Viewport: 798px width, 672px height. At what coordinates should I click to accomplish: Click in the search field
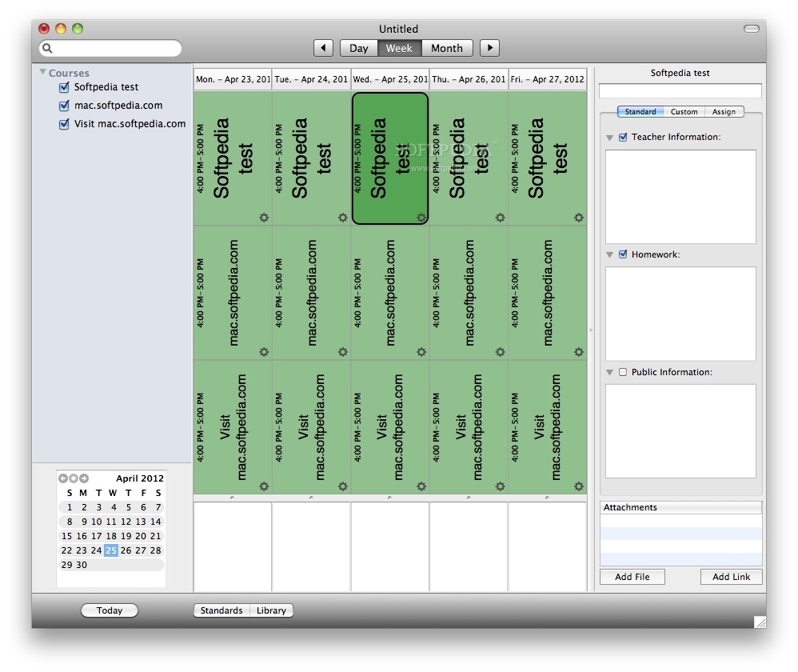click(x=110, y=48)
